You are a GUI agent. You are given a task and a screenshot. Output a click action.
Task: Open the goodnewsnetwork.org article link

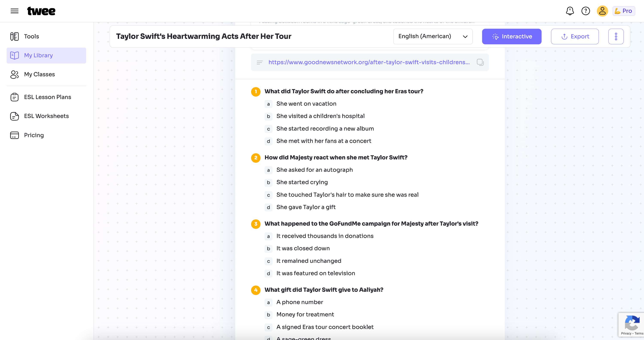[x=369, y=62]
